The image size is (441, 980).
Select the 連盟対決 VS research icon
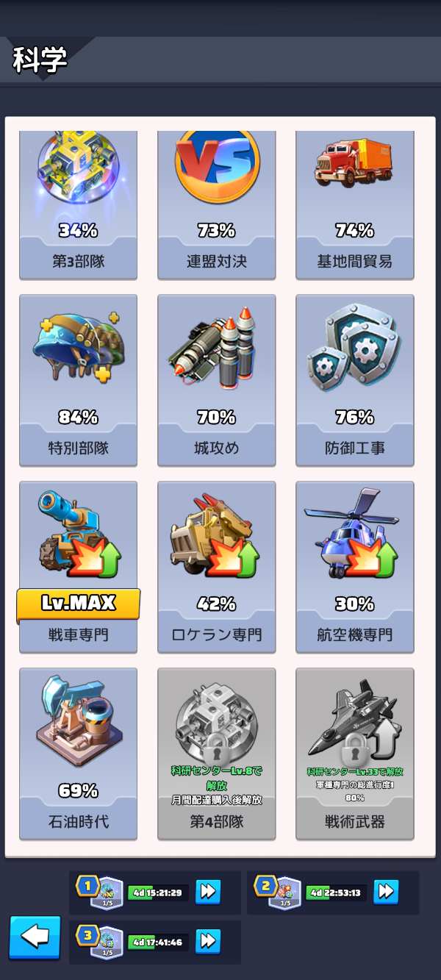(x=216, y=204)
